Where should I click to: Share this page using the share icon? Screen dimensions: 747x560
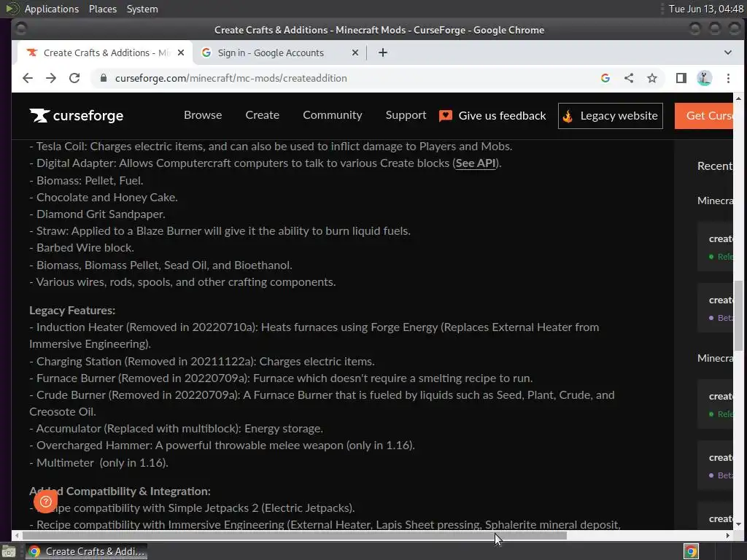[x=629, y=78]
